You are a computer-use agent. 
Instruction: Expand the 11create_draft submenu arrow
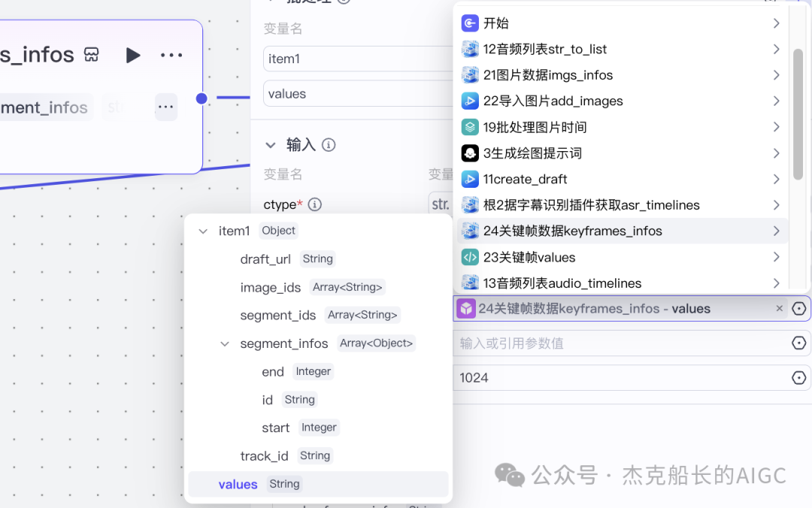point(776,179)
